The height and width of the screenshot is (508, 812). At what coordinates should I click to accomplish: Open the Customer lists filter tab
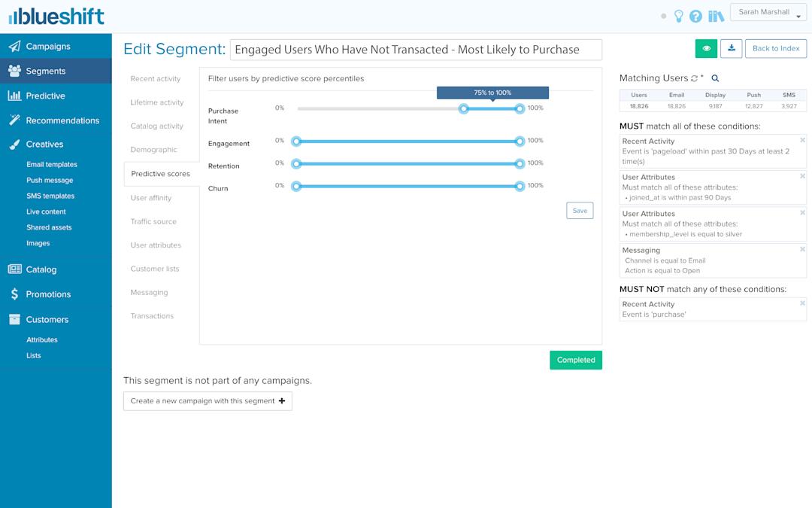pos(155,269)
